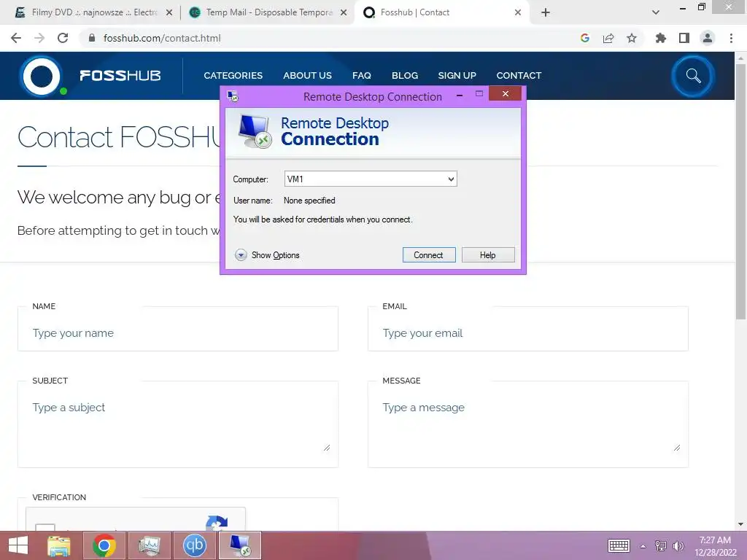The height and width of the screenshot is (560, 747).
Task: Open the tab search chevron
Action: coord(656,13)
